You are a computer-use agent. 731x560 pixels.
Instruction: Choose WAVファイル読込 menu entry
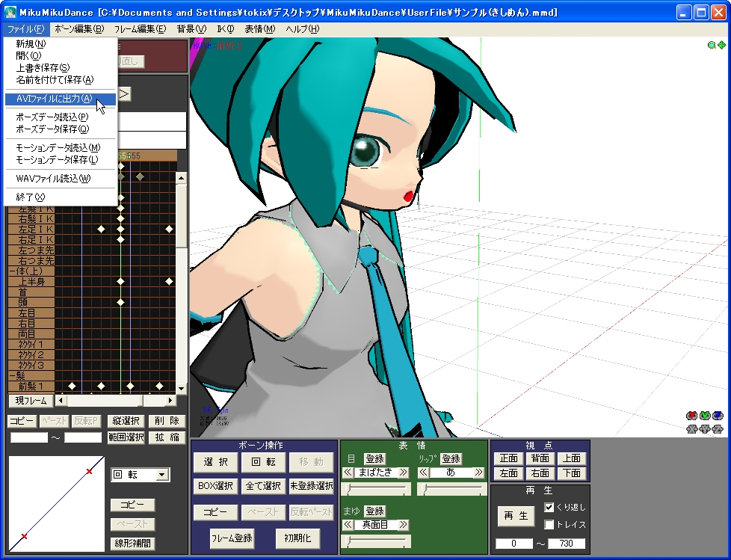point(61,178)
